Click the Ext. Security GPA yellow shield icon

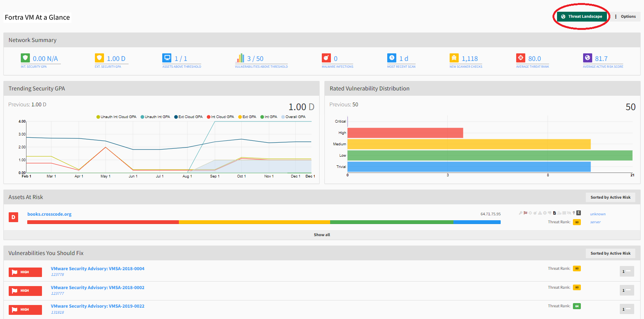click(99, 58)
